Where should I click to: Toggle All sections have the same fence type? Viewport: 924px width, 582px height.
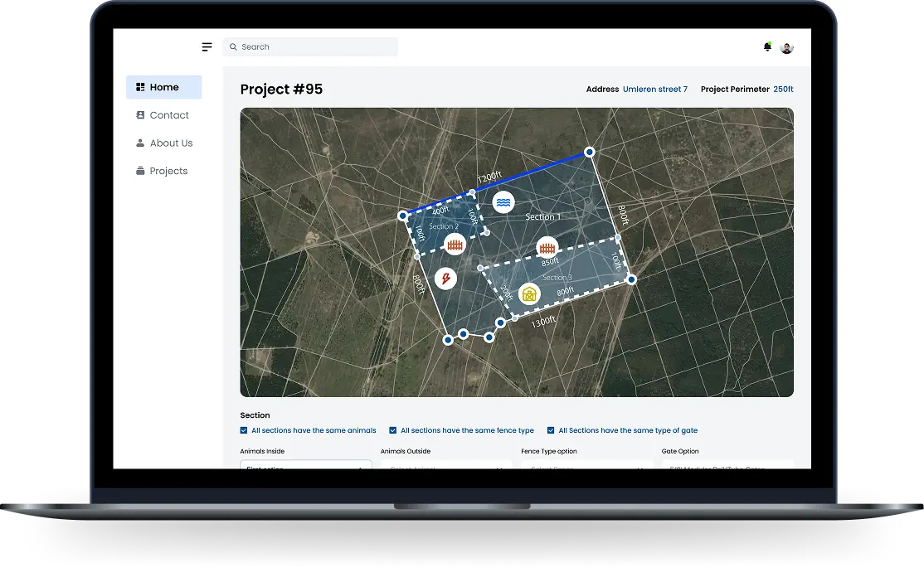pos(393,430)
